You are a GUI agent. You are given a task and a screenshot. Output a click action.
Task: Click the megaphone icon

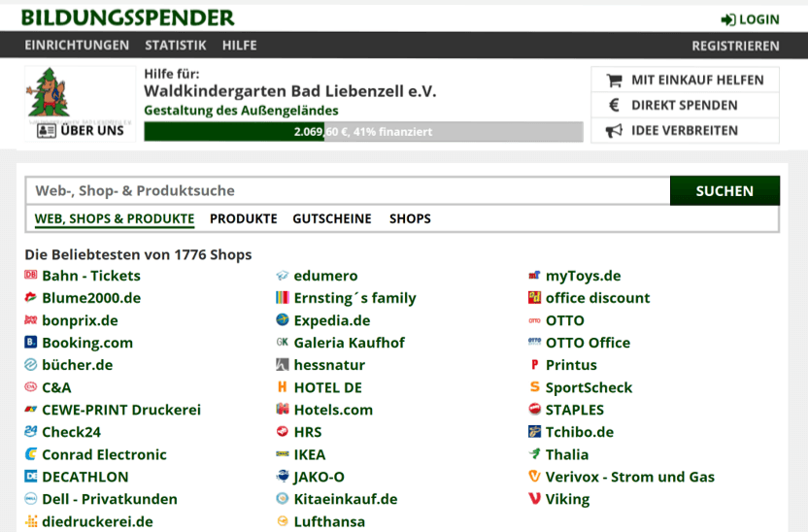pyautogui.click(x=614, y=131)
